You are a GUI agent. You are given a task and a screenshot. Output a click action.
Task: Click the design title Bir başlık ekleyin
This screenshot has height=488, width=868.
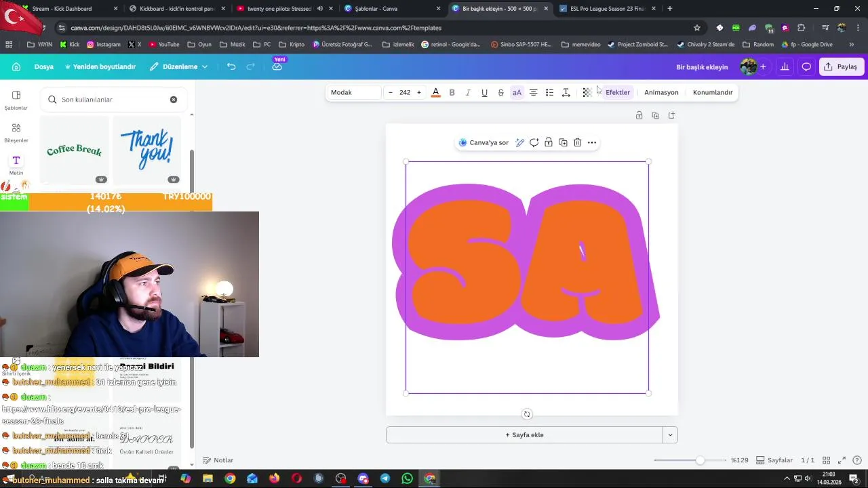coord(702,67)
